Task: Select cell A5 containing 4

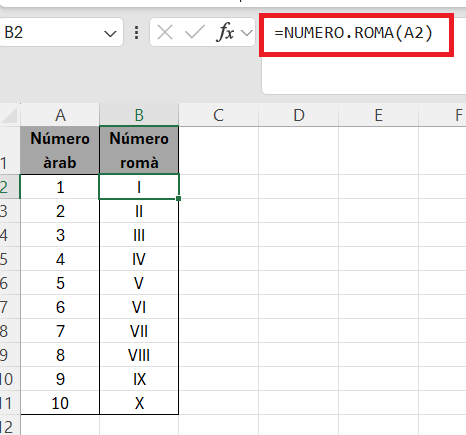Action: click(x=60, y=259)
